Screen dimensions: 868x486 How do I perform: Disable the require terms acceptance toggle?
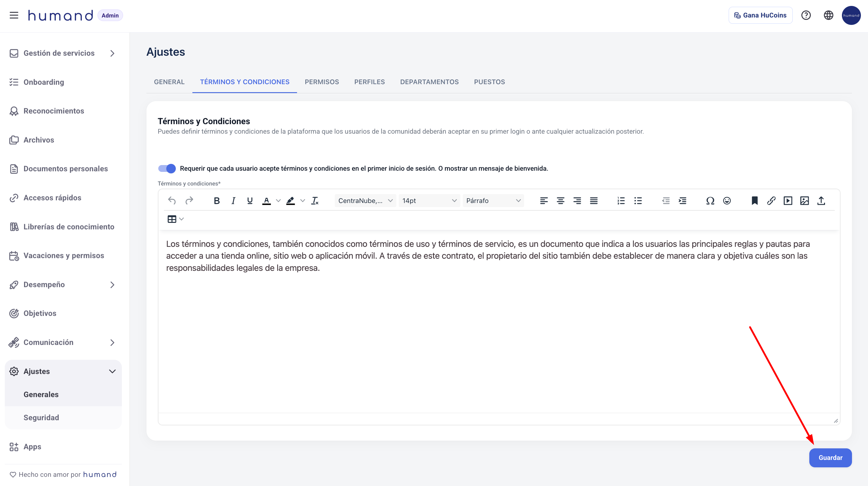click(x=167, y=168)
